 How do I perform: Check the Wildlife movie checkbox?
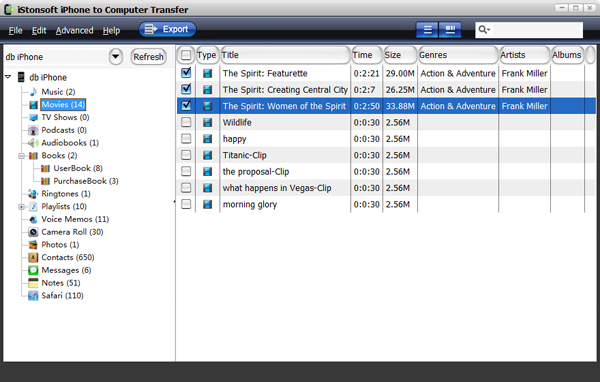tap(186, 122)
